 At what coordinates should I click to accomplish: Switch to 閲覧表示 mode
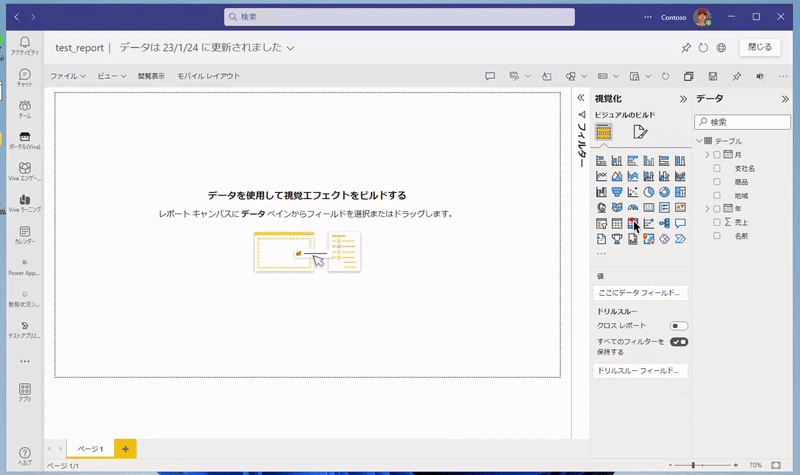point(151,76)
